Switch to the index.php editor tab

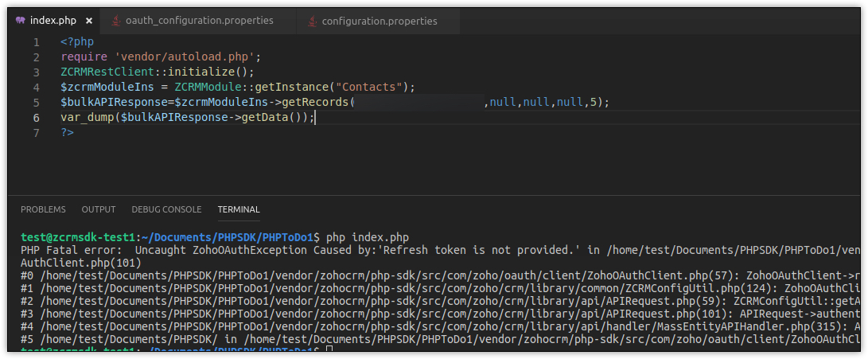(x=53, y=21)
